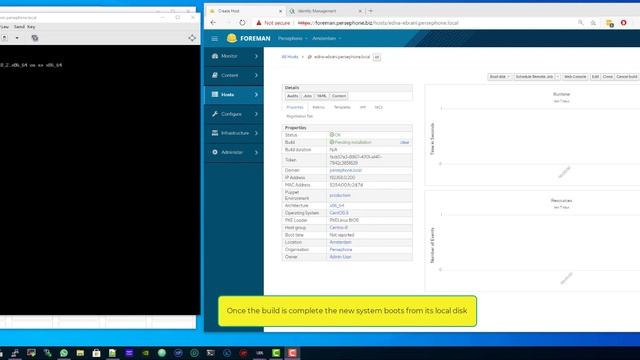Open the console toolbar dropdown arrow
The height and width of the screenshot is (360, 640).
coord(17,38)
